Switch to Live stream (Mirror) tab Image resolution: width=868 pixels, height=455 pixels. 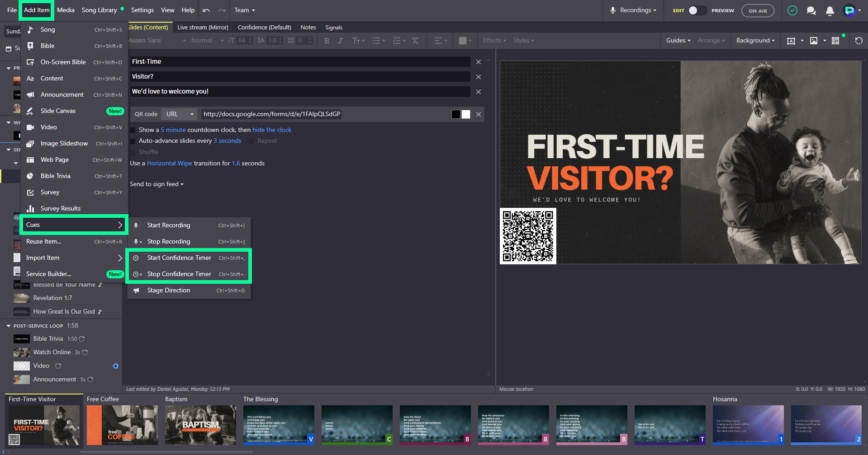tap(203, 28)
